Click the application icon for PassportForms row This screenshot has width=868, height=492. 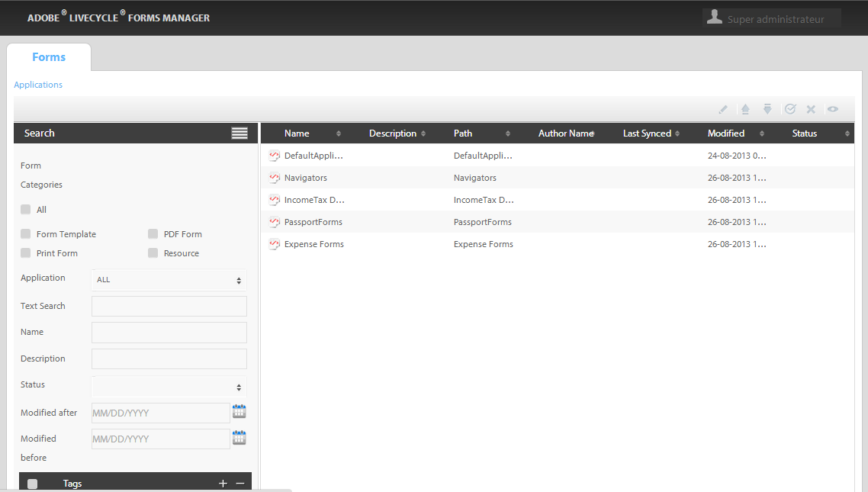point(274,222)
